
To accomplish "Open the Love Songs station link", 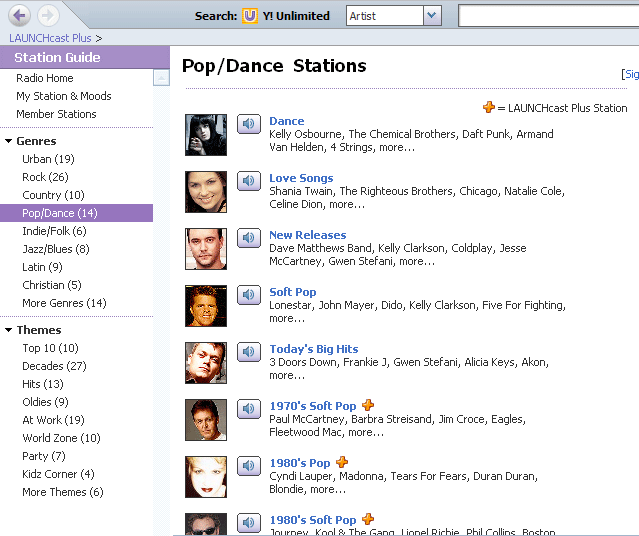I will (x=301, y=178).
